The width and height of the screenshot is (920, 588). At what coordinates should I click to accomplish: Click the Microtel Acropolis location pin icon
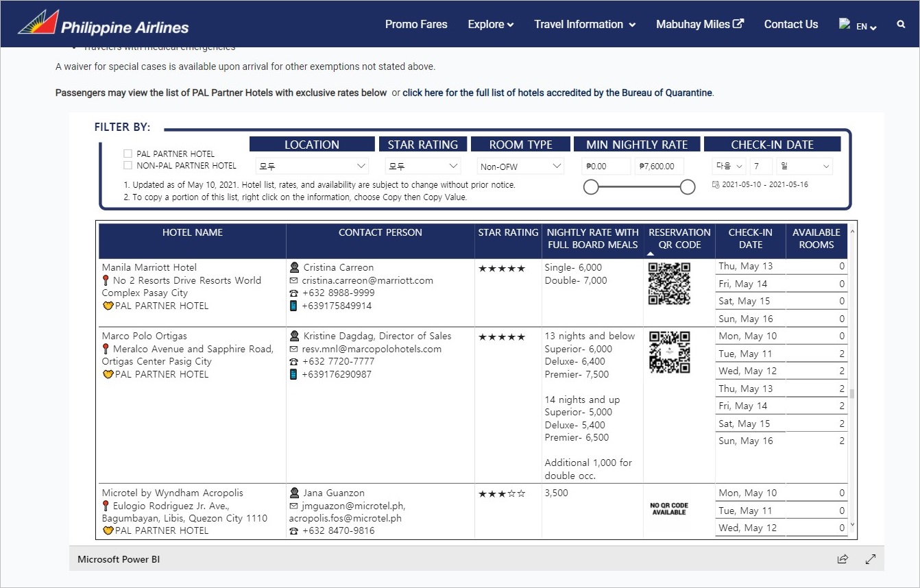(x=106, y=506)
